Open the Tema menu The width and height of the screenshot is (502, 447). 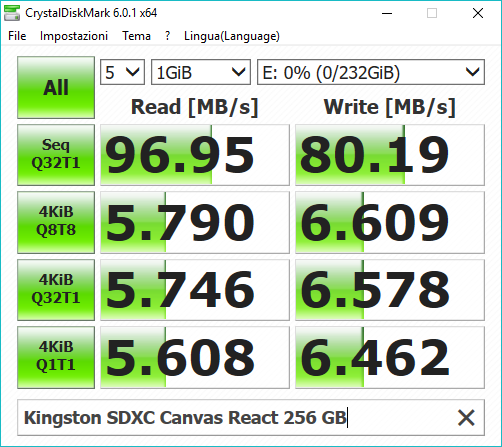[x=136, y=36]
